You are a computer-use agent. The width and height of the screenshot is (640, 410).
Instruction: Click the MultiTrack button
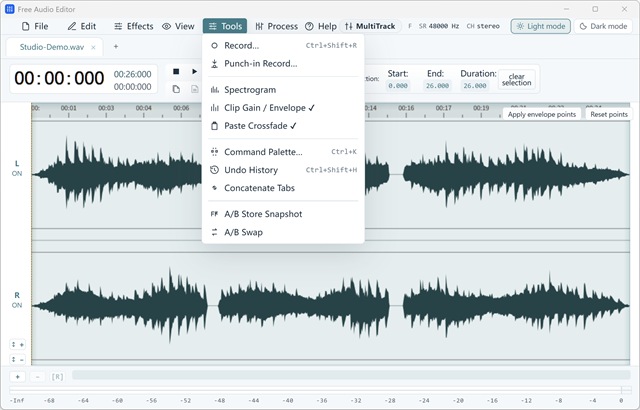tap(370, 26)
